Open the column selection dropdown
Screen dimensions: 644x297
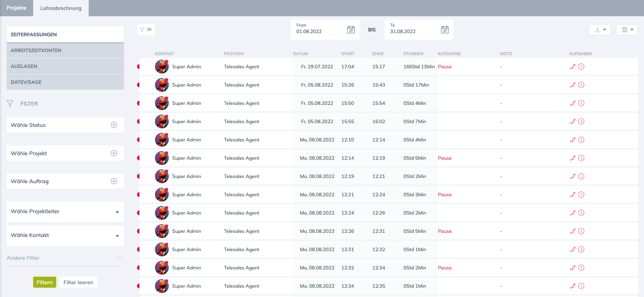tap(627, 30)
